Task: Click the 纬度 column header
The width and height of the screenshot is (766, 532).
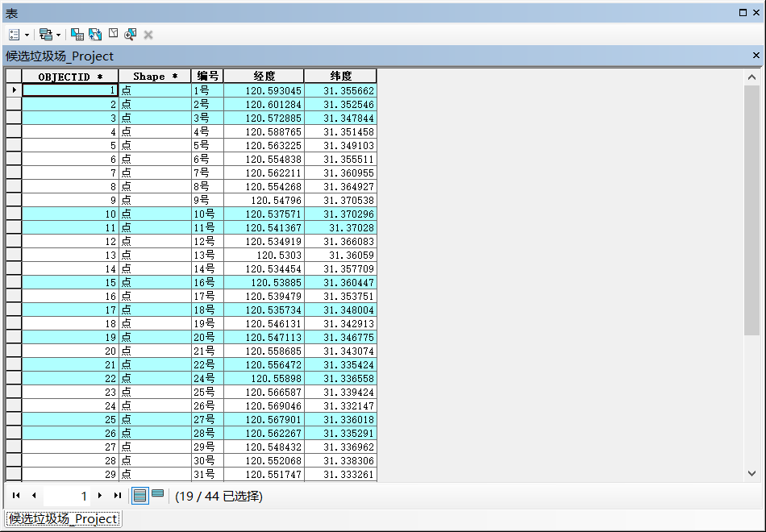Action: click(340, 77)
